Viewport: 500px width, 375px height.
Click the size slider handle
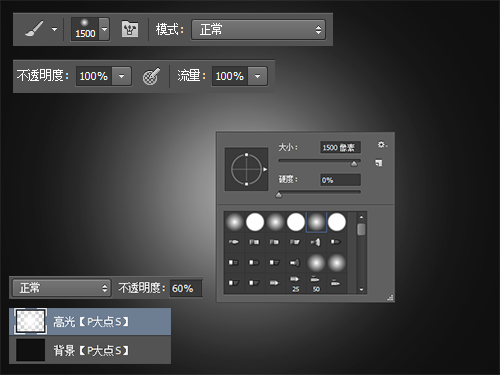pyautogui.click(x=354, y=163)
